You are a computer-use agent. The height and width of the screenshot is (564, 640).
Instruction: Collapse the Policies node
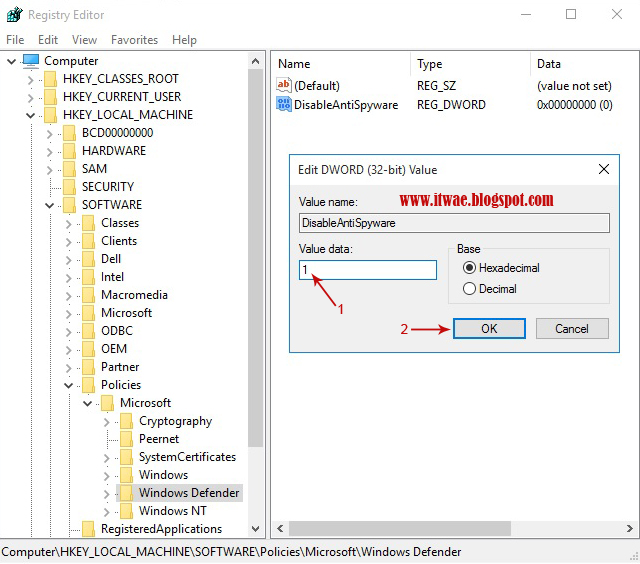point(69,385)
